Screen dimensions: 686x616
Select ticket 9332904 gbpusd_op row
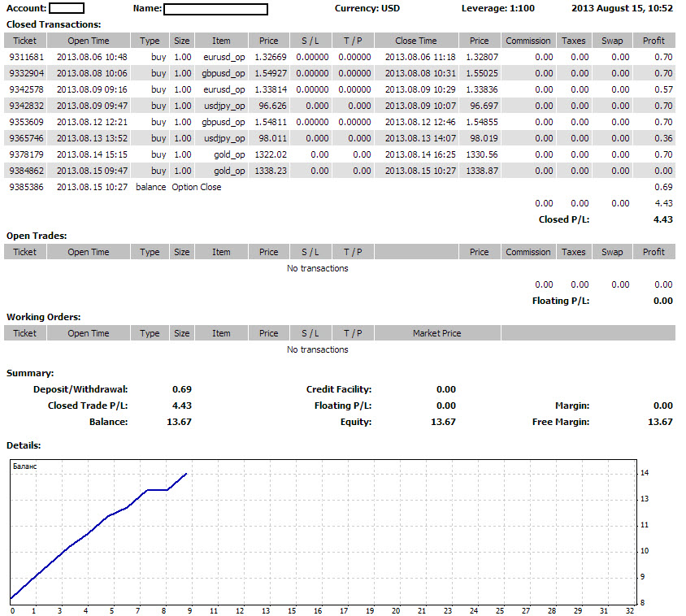340,73
